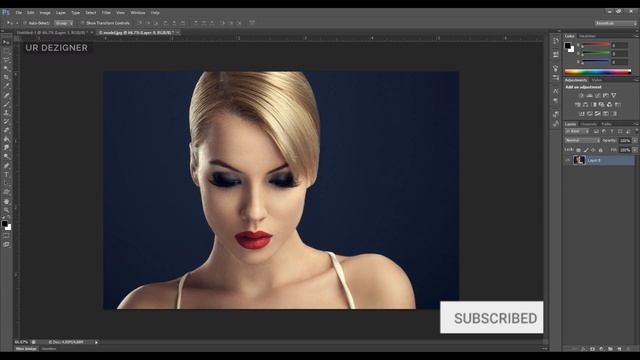Image resolution: width=640 pixels, height=360 pixels.
Task: Toggle pixel layer filter icon
Action: (x=596, y=131)
